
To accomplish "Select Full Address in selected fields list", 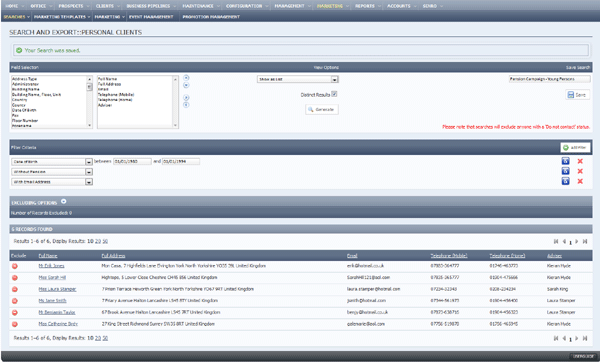I will click(x=109, y=84).
